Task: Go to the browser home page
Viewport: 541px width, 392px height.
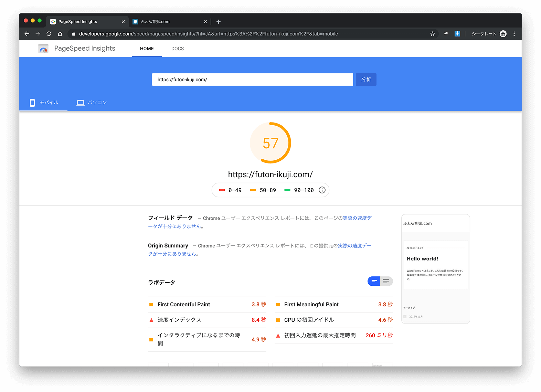Action: 60,34
